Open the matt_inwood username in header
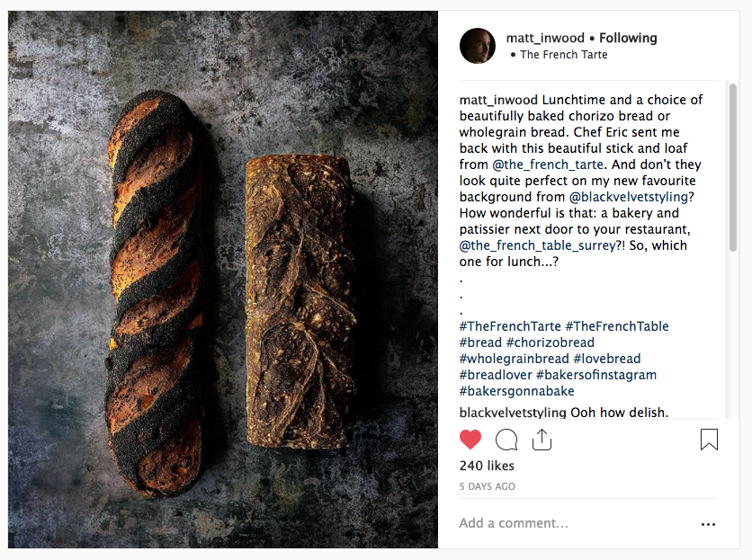The width and height of the screenshot is (752, 560). pyautogui.click(x=544, y=38)
